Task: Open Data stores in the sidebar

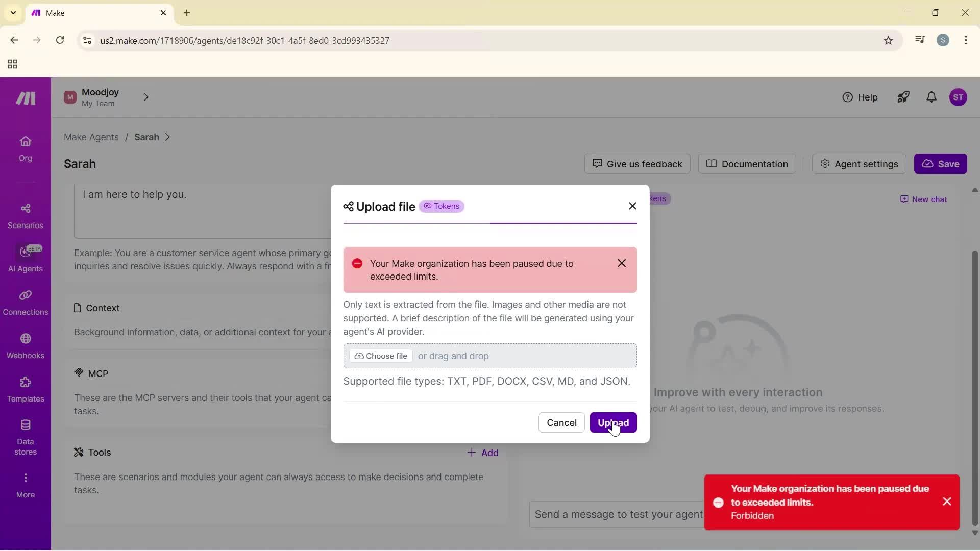Action: click(x=25, y=437)
